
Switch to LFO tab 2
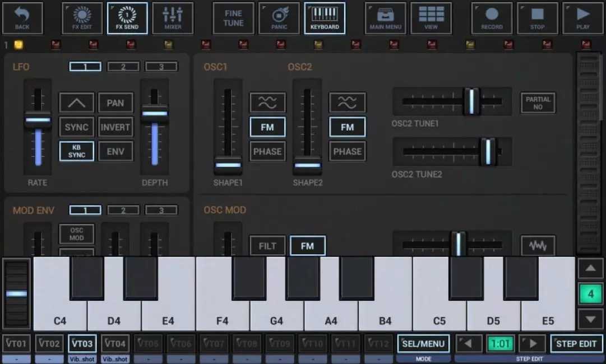tap(123, 67)
